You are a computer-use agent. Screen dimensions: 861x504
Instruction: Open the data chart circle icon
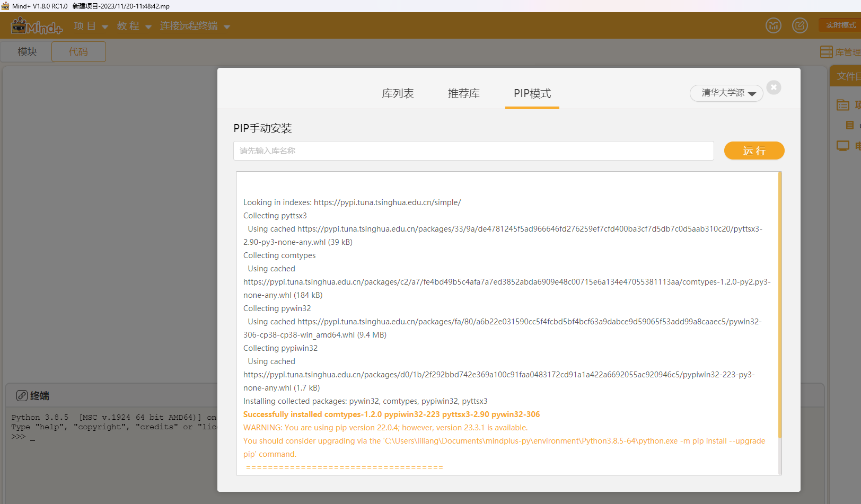[774, 25]
